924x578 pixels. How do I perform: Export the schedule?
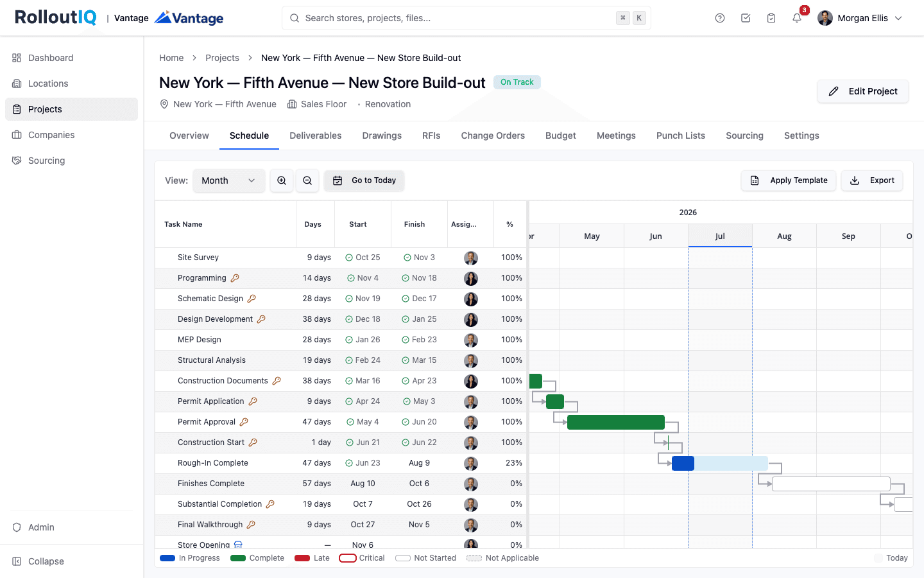coord(872,180)
